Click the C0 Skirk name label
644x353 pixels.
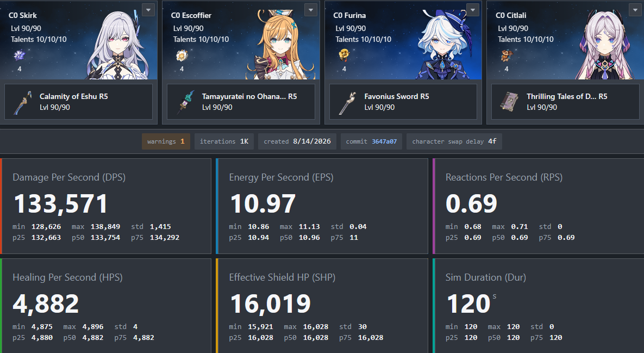coord(23,15)
